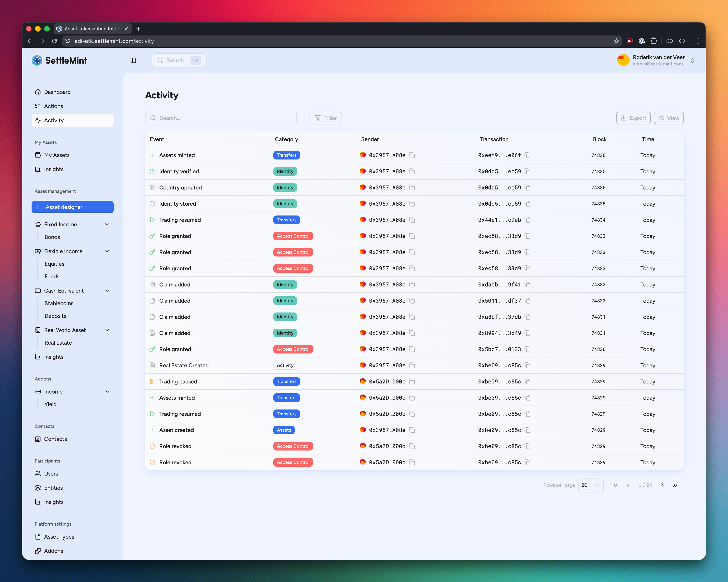Open the Contacts page

[x=55, y=439]
